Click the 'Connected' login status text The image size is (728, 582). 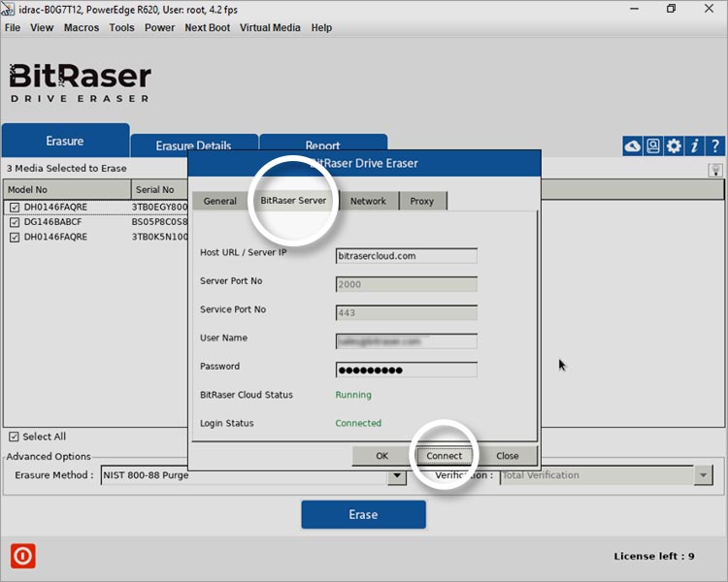click(x=358, y=423)
